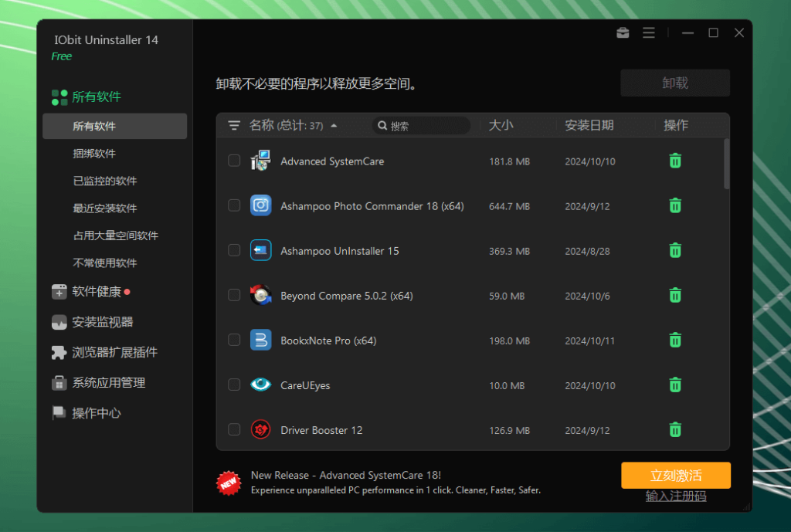Open 捆绑软件 in sidebar
Image resolution: width=791 pixels, height=532 pixels.
tap(94, 154)
